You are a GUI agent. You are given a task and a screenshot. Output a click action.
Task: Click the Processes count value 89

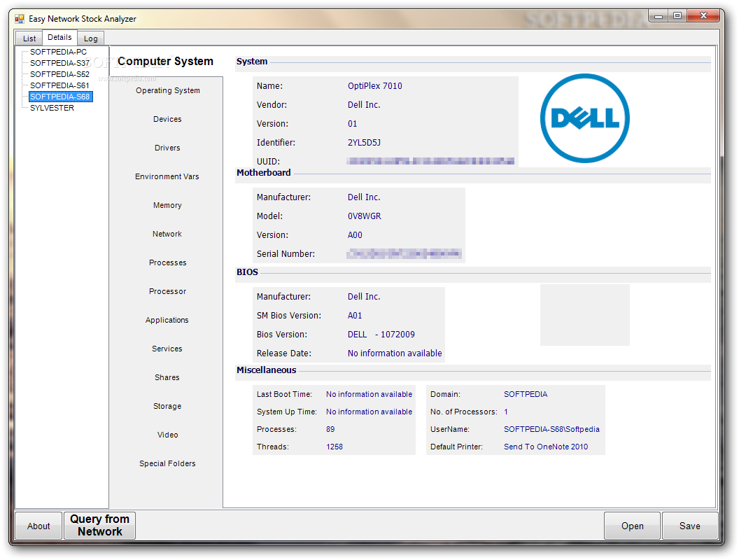click(330, 429)
